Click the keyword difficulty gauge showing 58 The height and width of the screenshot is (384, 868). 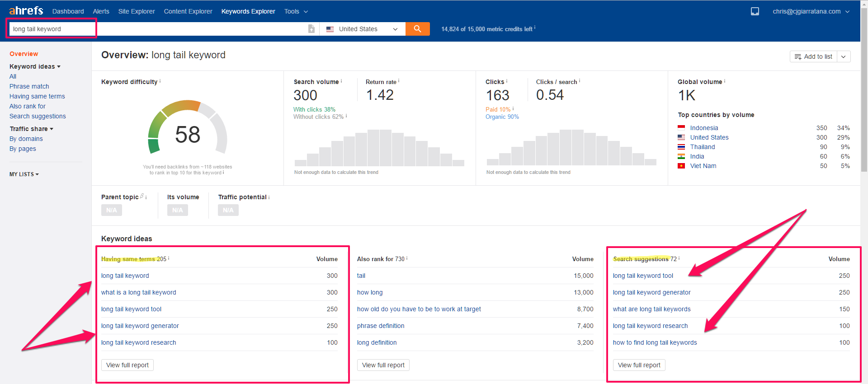[x=188, y=134]
